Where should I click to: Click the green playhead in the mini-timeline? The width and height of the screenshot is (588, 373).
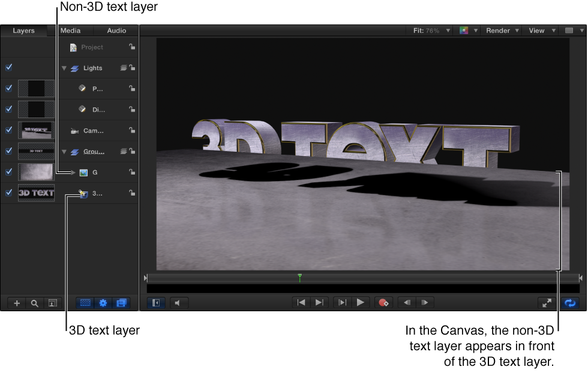tap(299, 277)
